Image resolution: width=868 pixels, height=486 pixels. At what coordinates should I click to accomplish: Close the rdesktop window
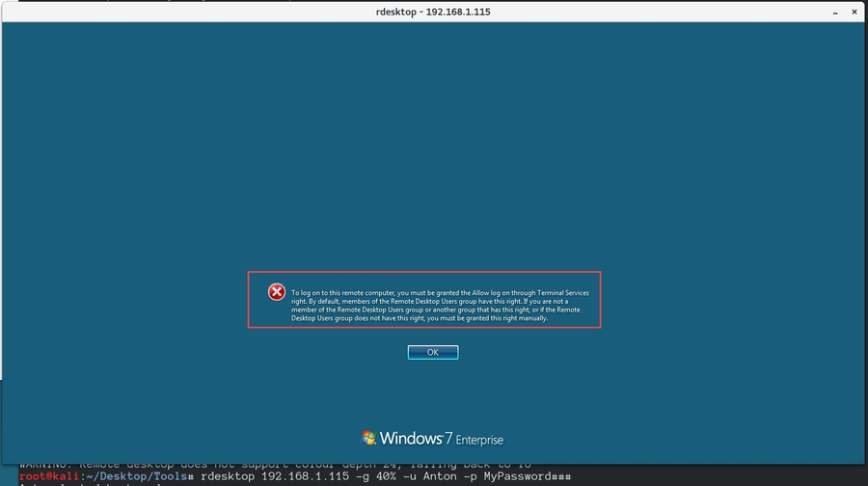pyautogui.click(x=854, y=11)
